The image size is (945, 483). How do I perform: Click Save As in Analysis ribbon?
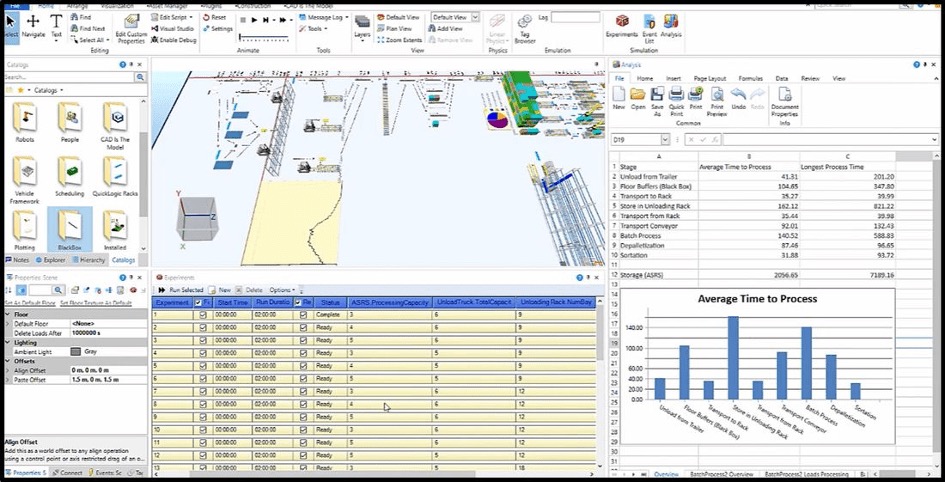point(657,101)
